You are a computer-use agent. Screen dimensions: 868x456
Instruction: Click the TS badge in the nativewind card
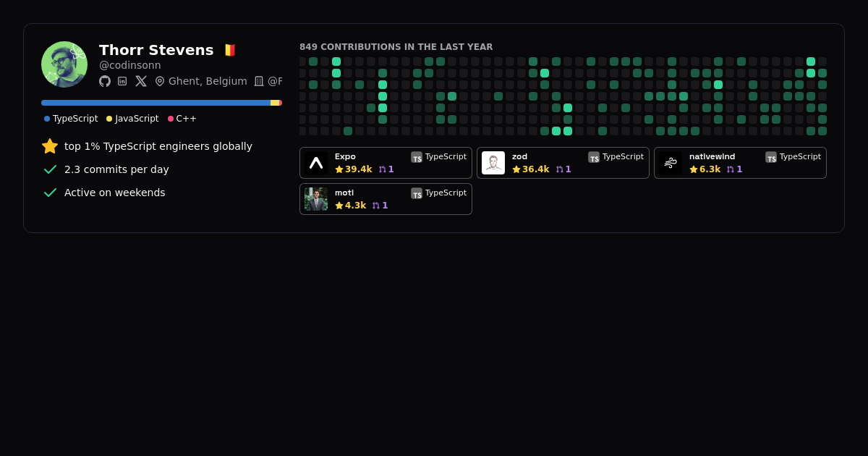coord(771,157)
